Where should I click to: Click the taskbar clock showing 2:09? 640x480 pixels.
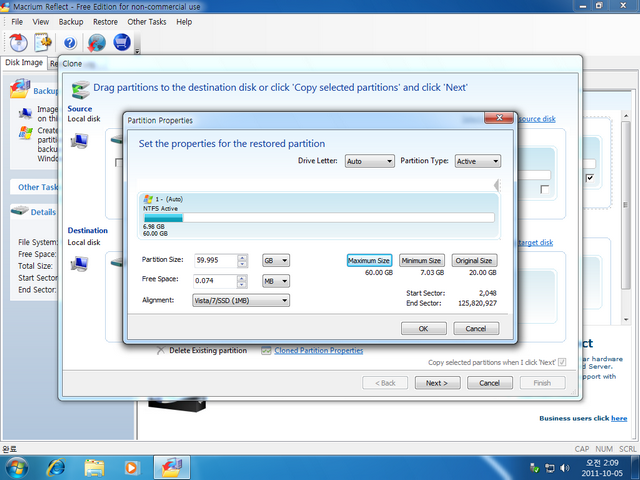coord(602,468)
